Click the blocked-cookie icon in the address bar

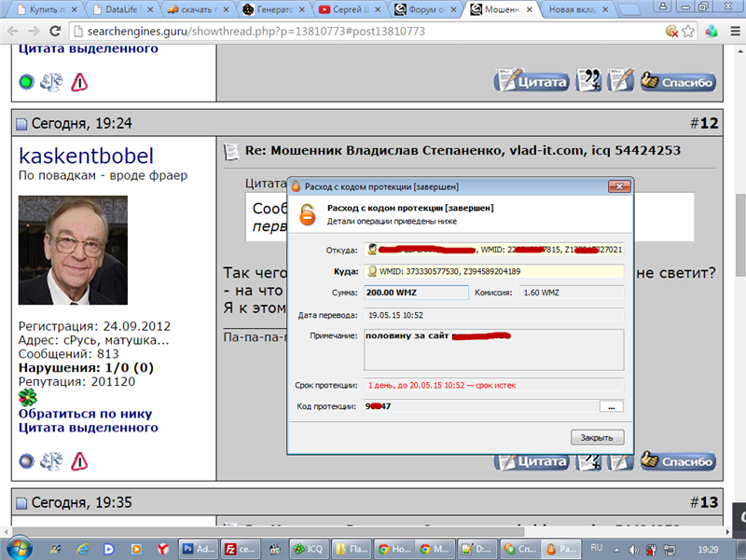point(671,32)
